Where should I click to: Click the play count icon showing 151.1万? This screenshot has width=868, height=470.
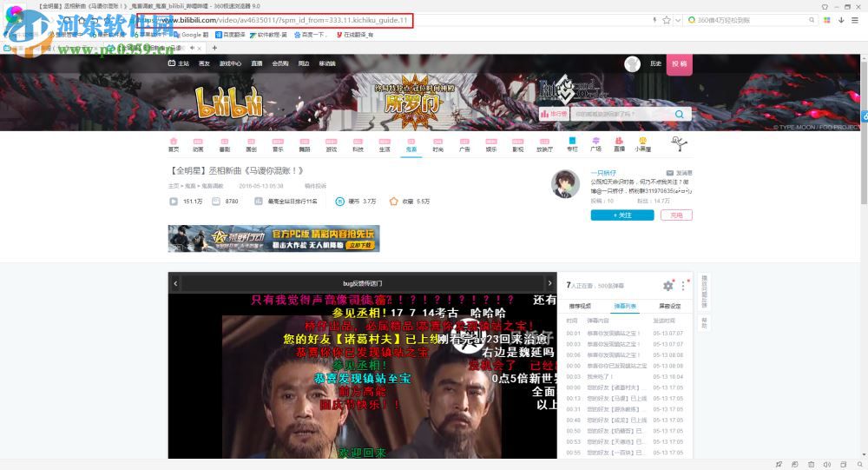pos(174,202)
